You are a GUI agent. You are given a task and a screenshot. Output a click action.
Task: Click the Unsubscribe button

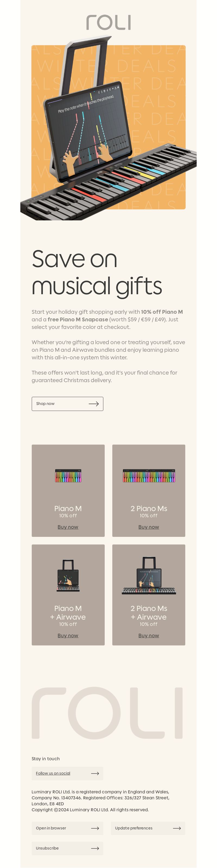click(67, 848)
